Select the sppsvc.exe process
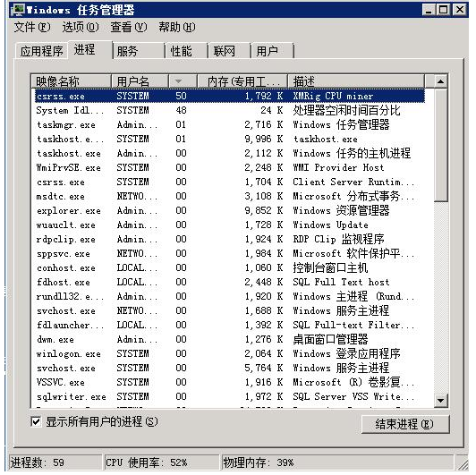This screenshot has width=476, height=475. tap(230, 253)
